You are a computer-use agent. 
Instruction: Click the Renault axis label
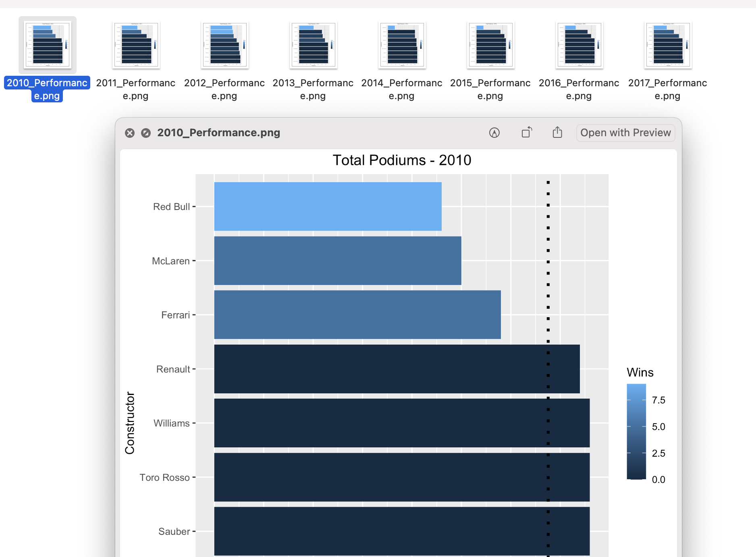click(x=173, y=369)
